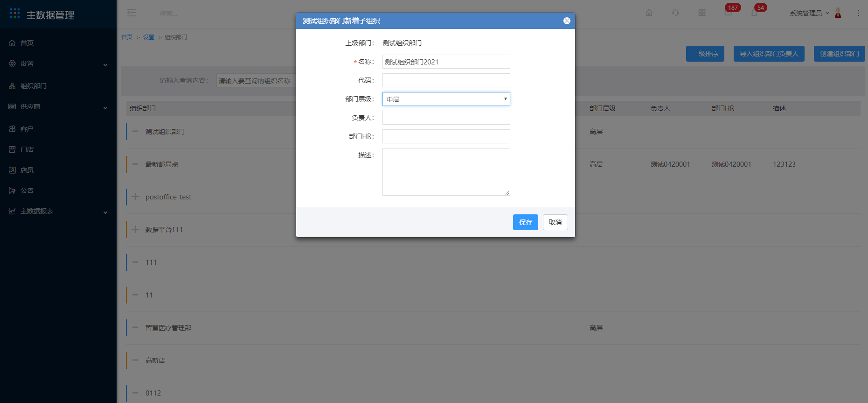Click the organization name search field
The width and height of the screenshot is (868, 403).
pos(256,80)
